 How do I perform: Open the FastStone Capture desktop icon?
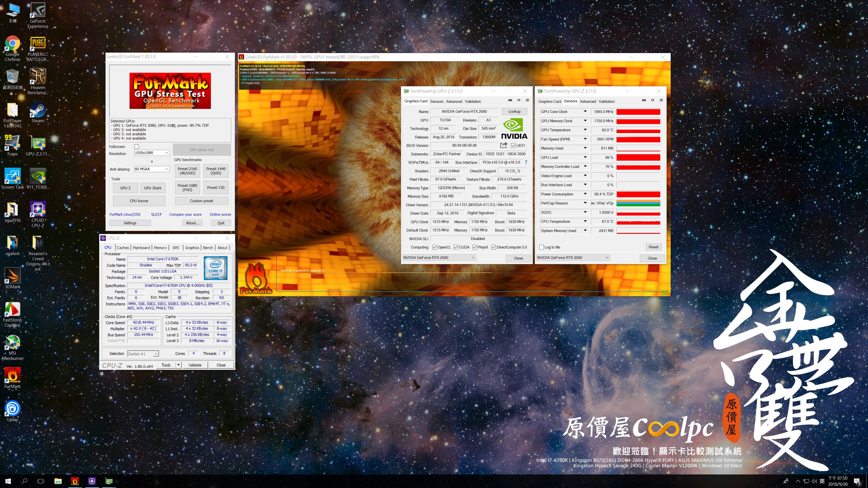tap(12, 314)
